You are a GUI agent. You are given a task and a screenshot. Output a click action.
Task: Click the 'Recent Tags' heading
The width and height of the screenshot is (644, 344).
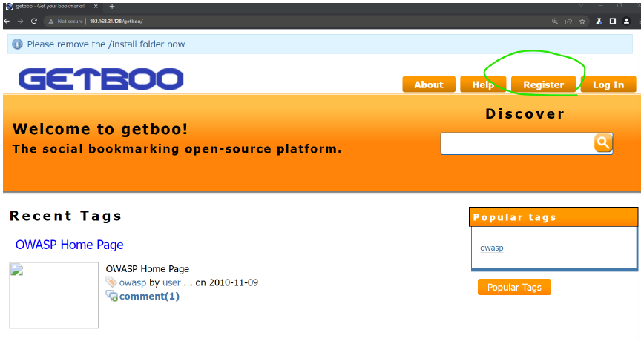click(66, 216)
